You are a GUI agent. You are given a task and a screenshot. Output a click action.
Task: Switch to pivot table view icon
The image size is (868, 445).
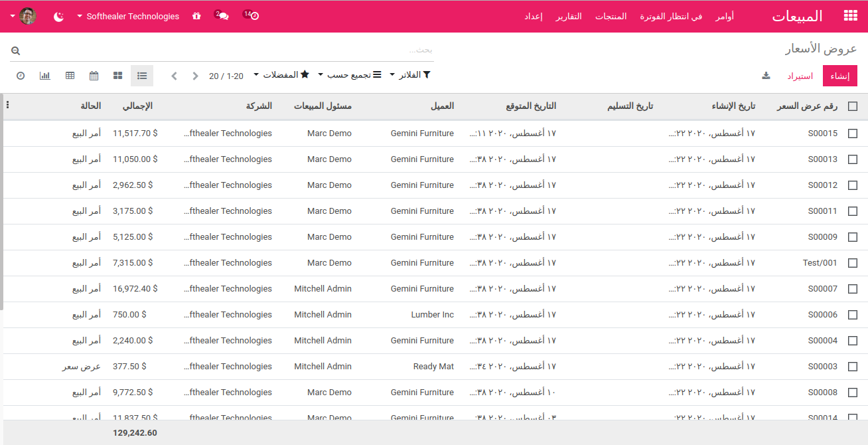pyautogui.click(x=70, y=76)
